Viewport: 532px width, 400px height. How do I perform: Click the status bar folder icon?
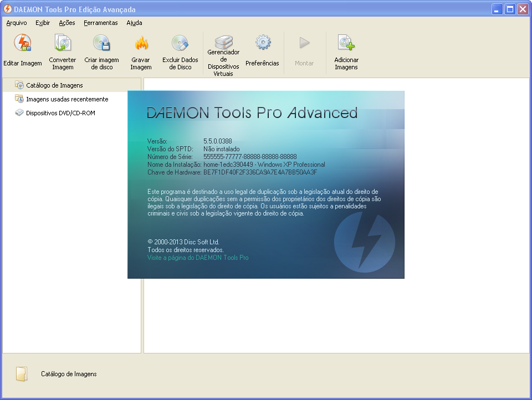22,374
